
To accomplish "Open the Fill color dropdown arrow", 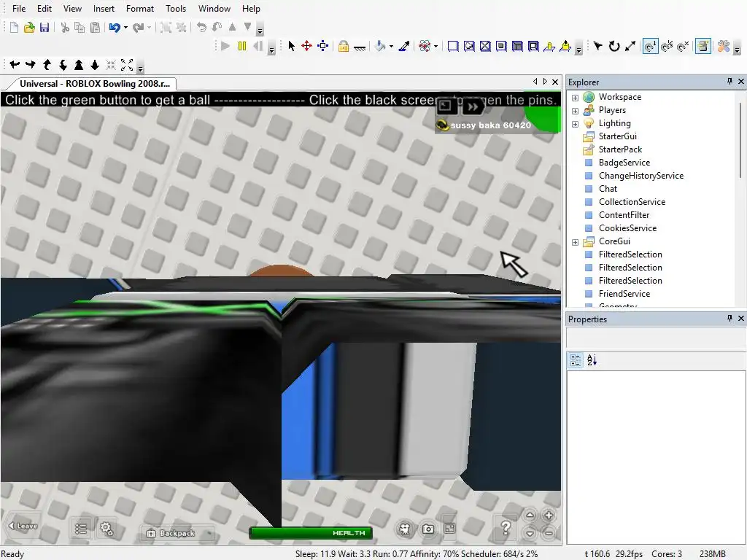I will tap(391, 46).
